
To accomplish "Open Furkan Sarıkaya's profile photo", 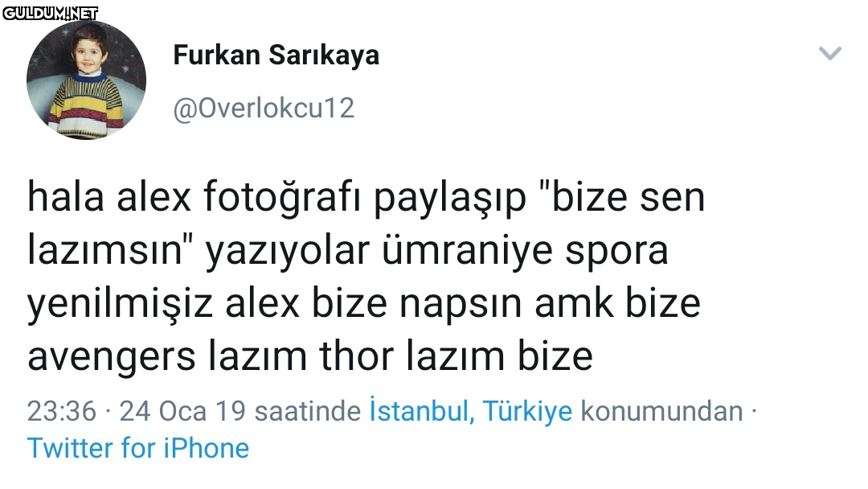I will (86, 80).
